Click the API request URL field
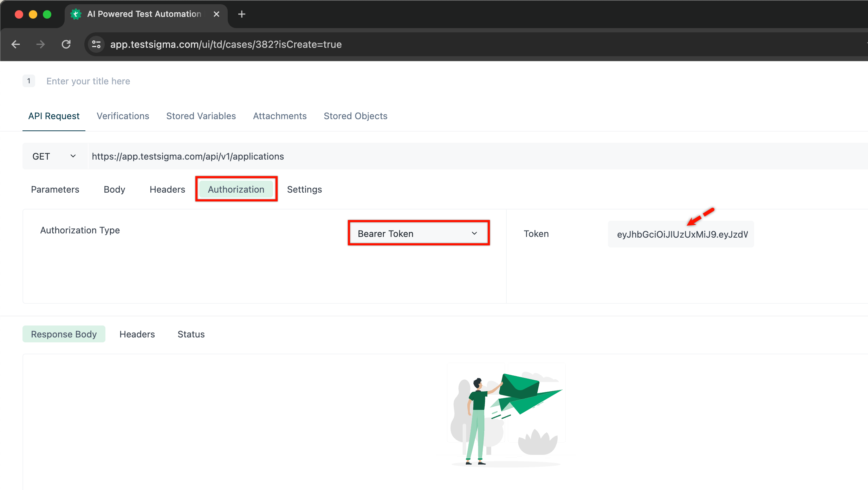The width and height of the screenshot is (868, 490). (457, 156)
